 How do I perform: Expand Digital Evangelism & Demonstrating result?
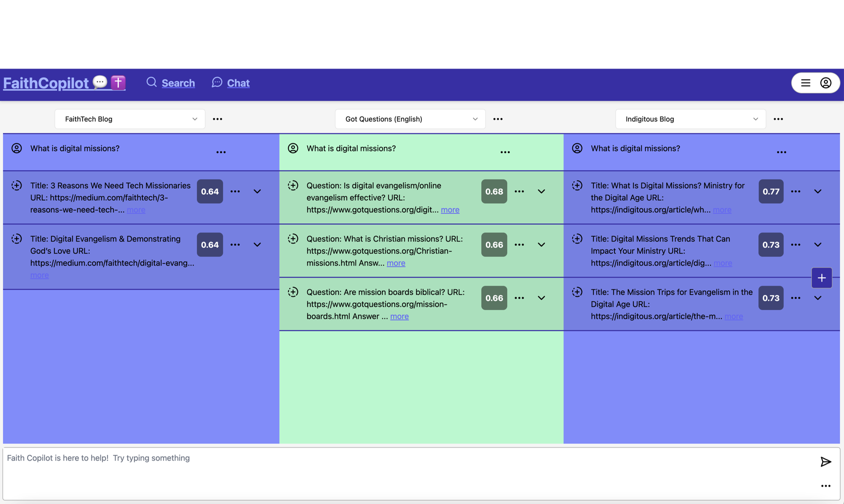coord(257,245)
